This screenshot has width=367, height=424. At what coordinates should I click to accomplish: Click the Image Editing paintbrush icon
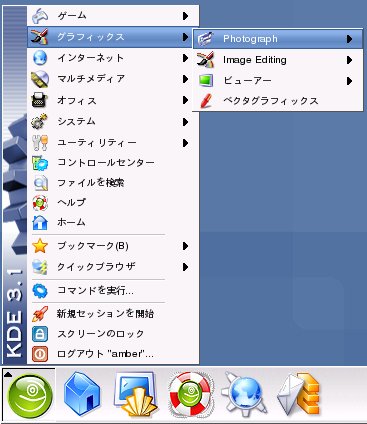205,60
